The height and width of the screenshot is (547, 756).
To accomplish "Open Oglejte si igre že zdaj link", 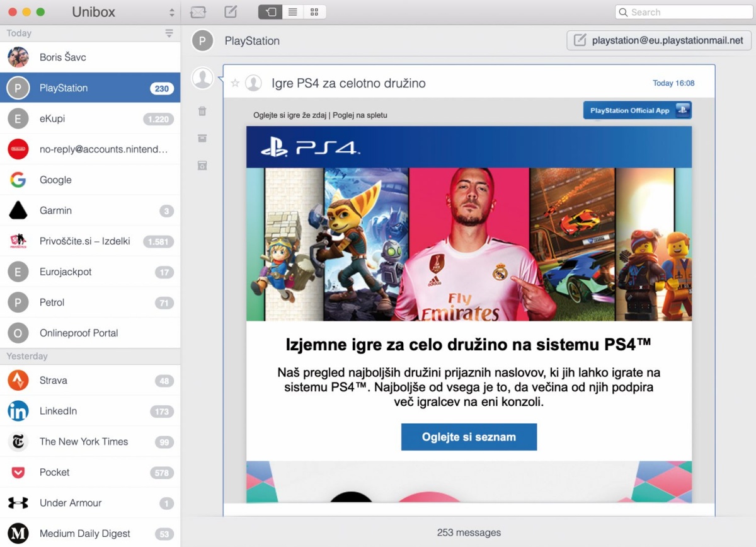I will [290, 115].
